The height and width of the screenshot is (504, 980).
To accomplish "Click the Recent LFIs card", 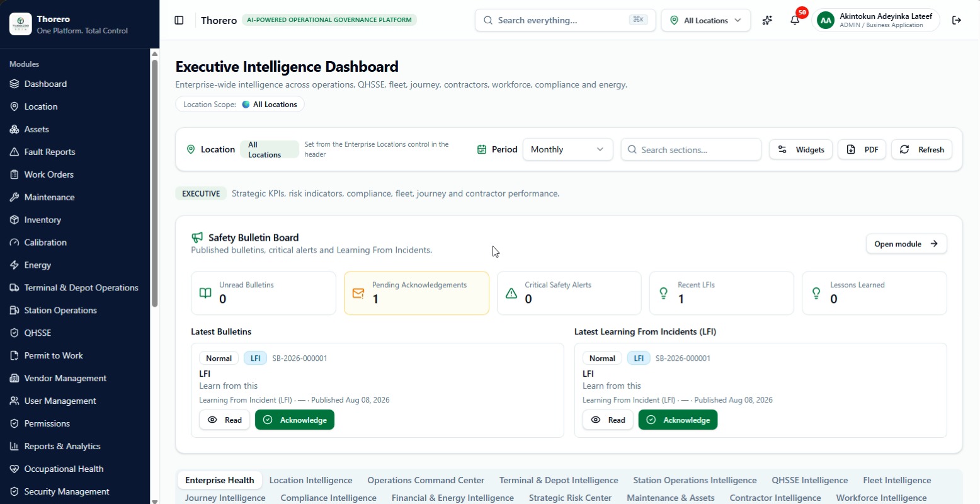I will click(x=722, y=293).
